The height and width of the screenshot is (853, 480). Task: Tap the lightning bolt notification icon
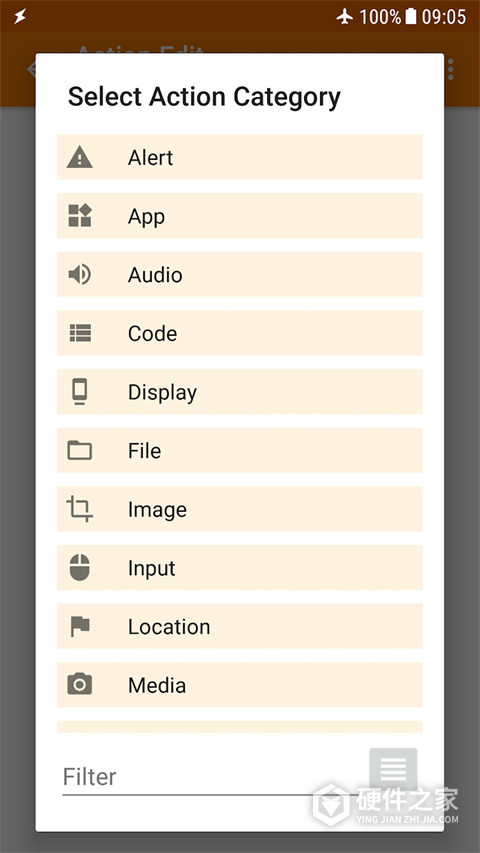20,17
